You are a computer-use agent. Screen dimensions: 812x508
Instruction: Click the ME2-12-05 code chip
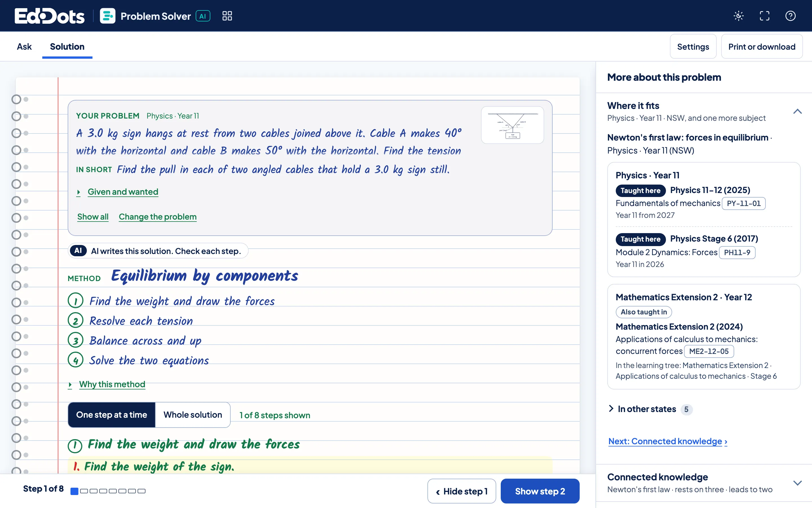pos(709,351)
